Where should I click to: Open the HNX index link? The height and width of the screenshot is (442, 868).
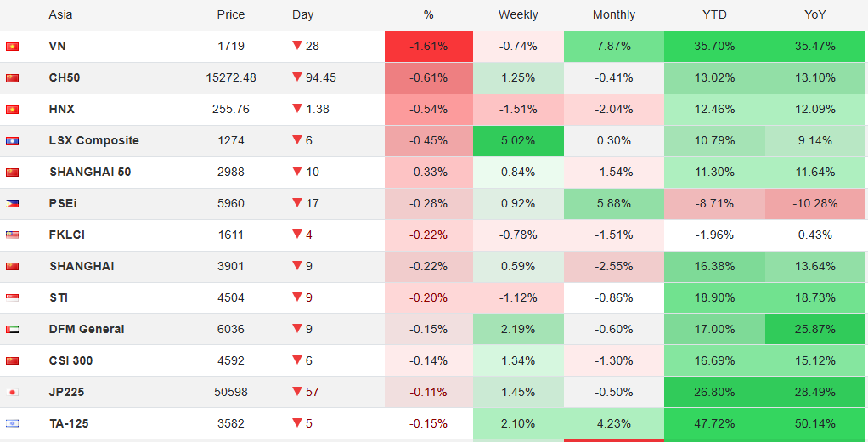pyautogui.click(x=62, y=109)
